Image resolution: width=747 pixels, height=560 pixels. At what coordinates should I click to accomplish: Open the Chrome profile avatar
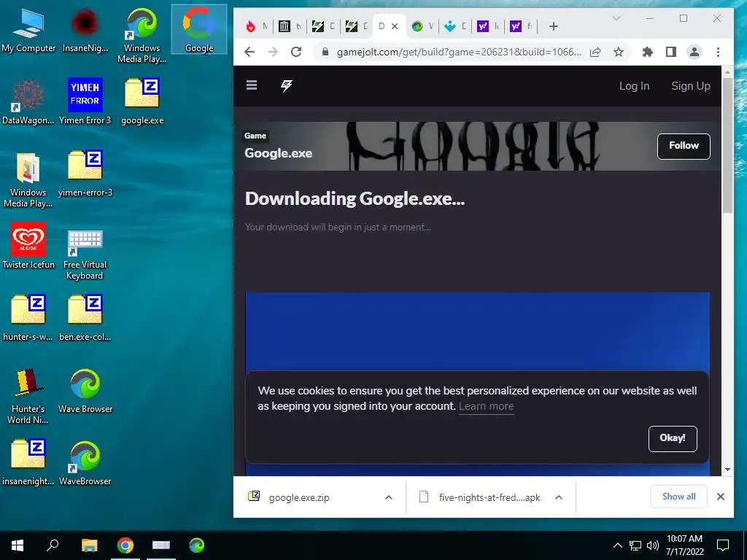tap(694, 52)
